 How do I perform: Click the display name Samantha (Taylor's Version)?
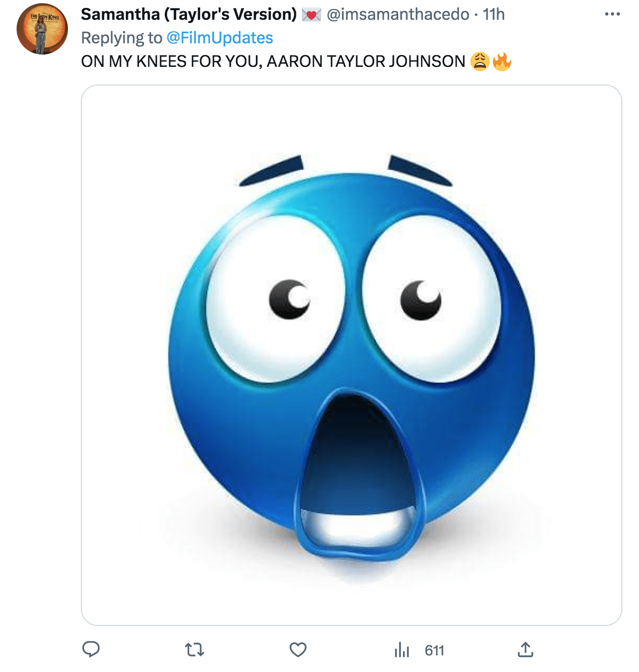tap(188, 14)
